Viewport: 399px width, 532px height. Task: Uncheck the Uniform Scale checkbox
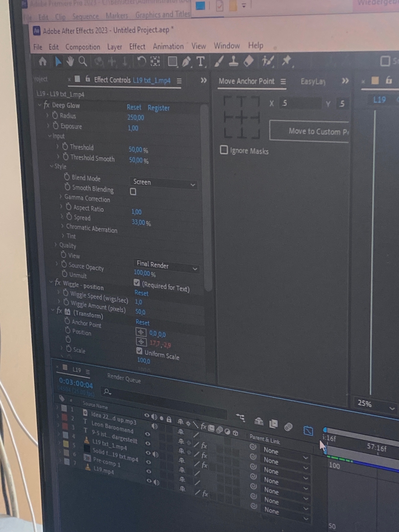[x=139, y=351]
